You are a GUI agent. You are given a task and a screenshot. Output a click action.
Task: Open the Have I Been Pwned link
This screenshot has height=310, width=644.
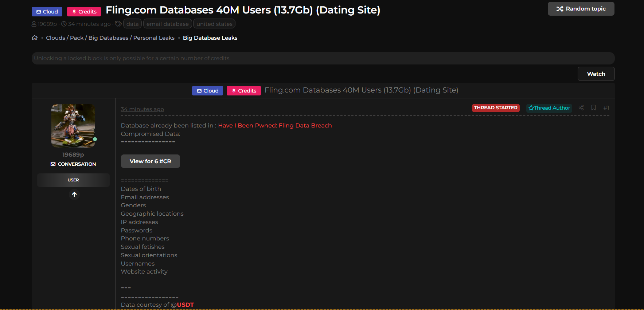275,125
